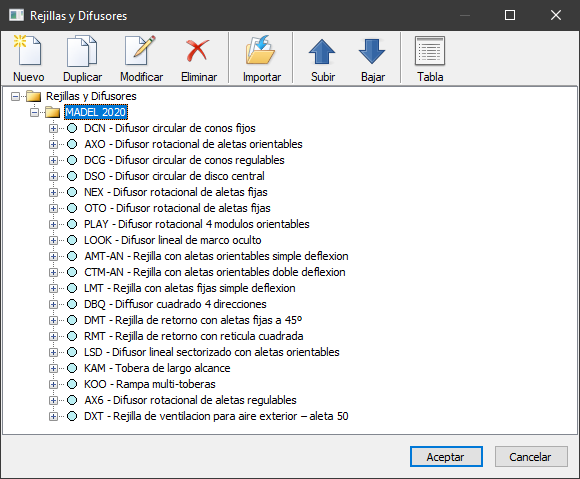The image size is (580, 479).
Task: Open the Importar folder icon
Action: coord(261,51)
